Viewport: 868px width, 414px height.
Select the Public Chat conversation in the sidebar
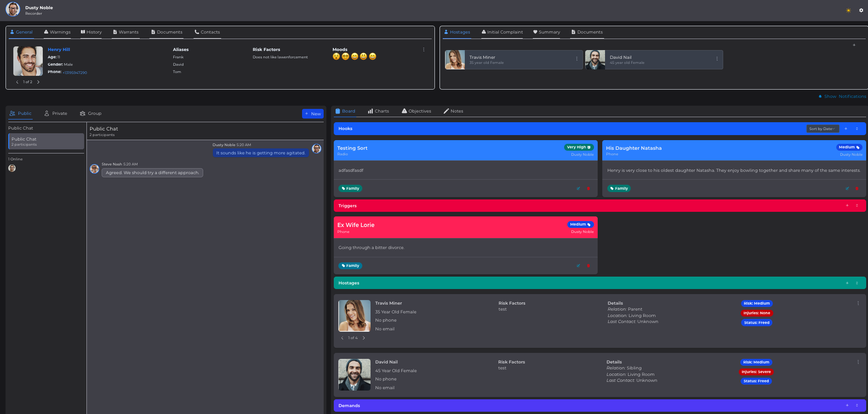click(x=46, y=141)
